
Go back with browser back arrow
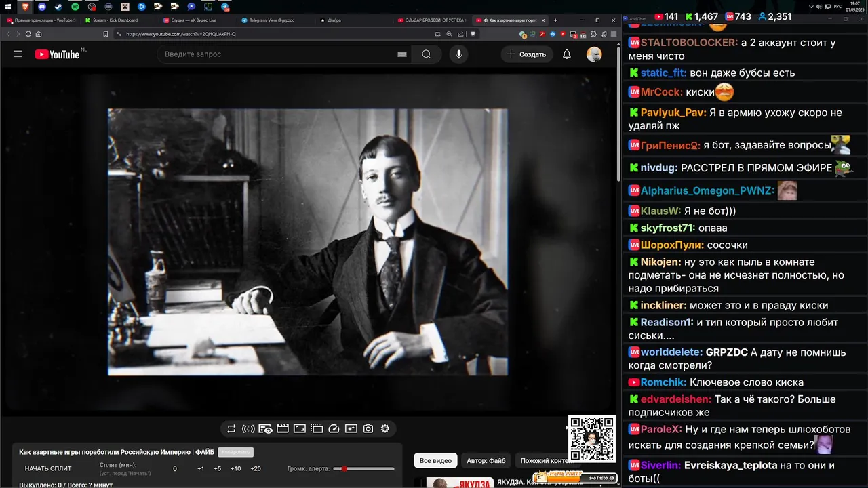point(8,34)
